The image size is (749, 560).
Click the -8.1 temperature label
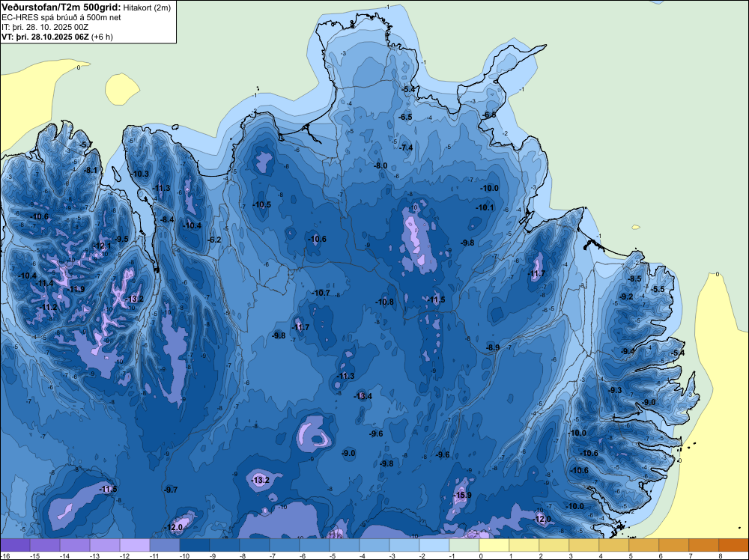pos(91,170)
